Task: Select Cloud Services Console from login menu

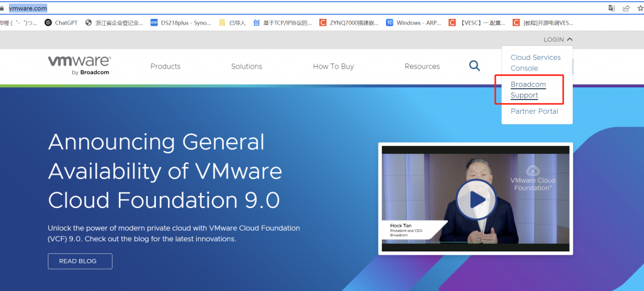Action: (x=536, y=63)
